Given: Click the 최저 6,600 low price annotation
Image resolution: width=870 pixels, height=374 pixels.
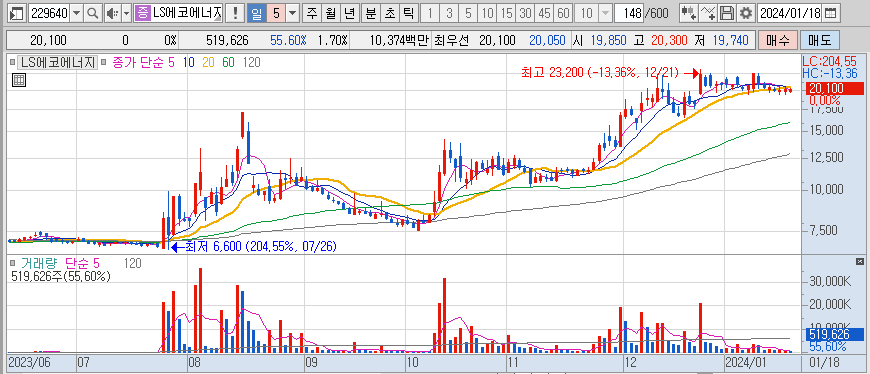Looking at the screenshot, I should tap(260, 246).
